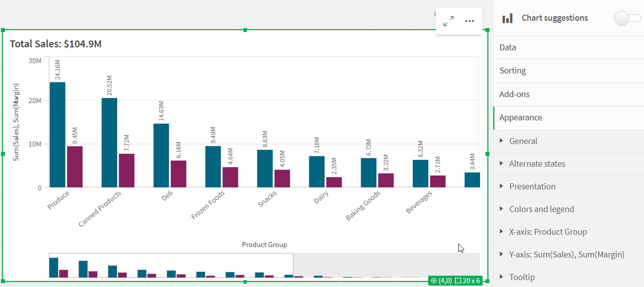
Task: Expand the Presentation section
Action: click(532, 186)
